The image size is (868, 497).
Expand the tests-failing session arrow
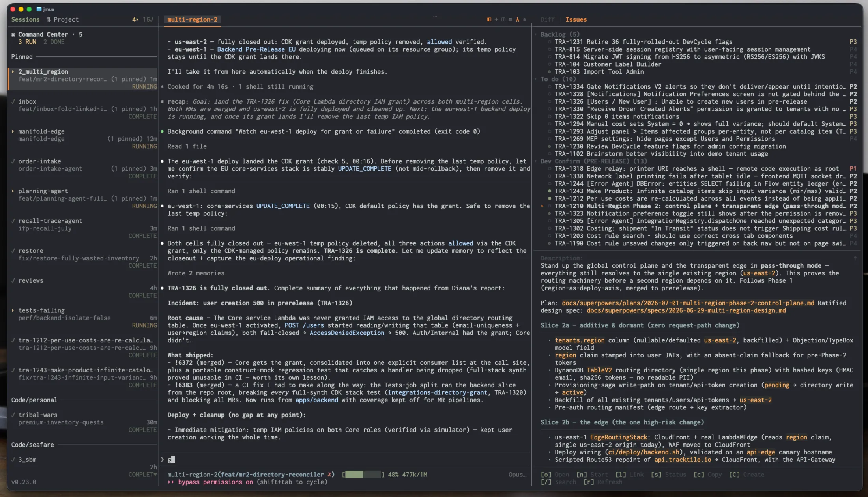13,310
